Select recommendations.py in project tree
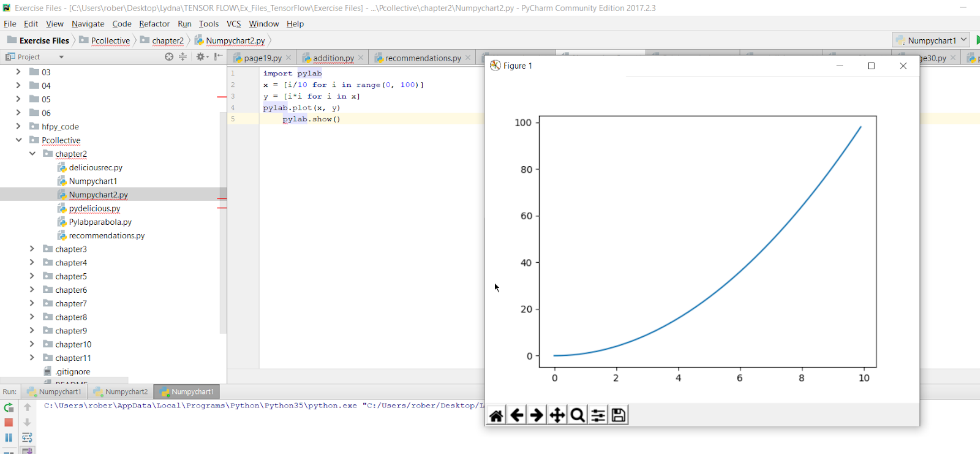Screen dimensions: 980x454 107,235
